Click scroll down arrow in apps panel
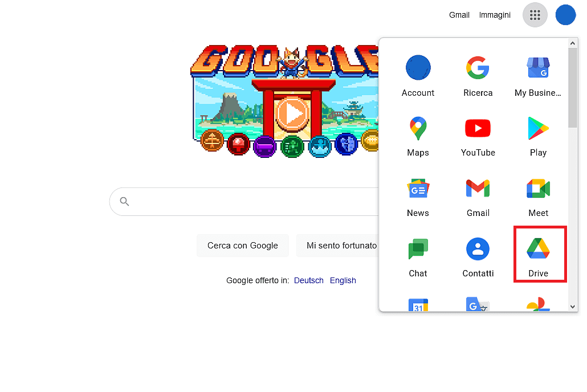Viewport: 587px width, 392px height. tap(572, 307)
